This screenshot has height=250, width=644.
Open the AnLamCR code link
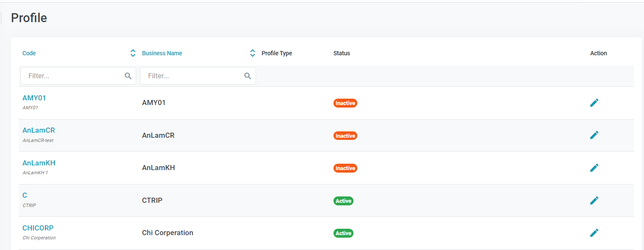coord(39,131)
